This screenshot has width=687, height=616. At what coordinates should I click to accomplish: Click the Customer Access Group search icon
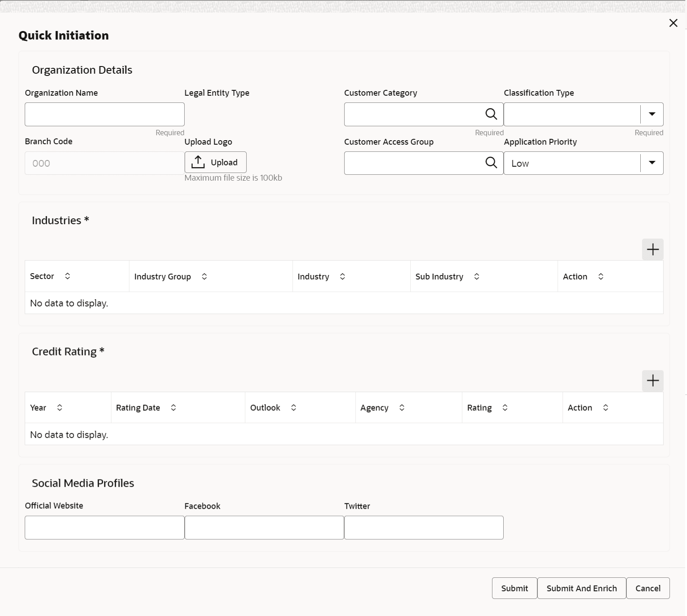click(x=491, y=163)
